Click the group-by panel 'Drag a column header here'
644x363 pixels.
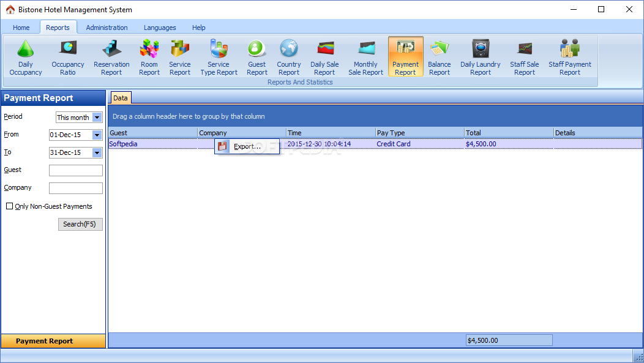(x=375, y=116)
